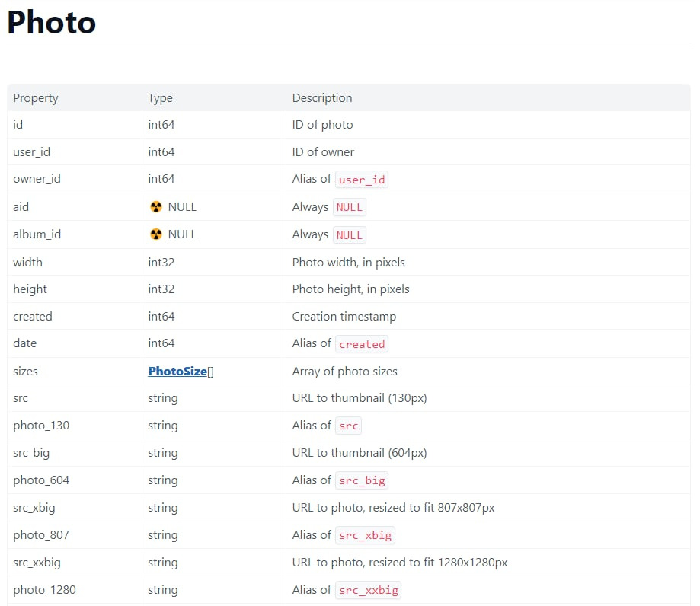Open the PhotoSize type link
Screen dimensions: 700x606
tap(177, 372)
